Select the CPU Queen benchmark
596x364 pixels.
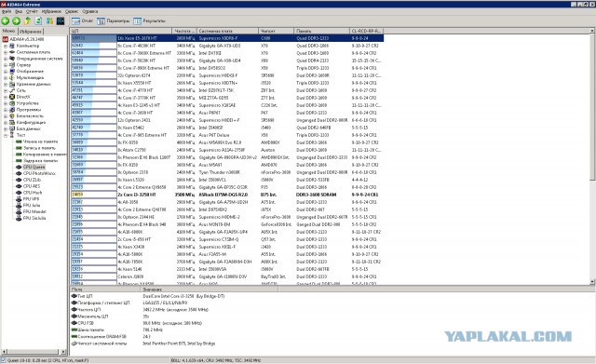[34, 168]
